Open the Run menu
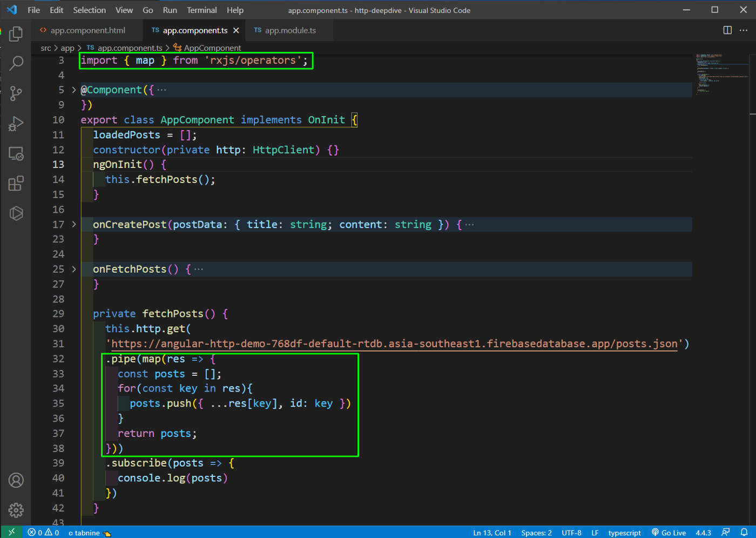Viewport: 756px width, 538px height. [170, 10]
